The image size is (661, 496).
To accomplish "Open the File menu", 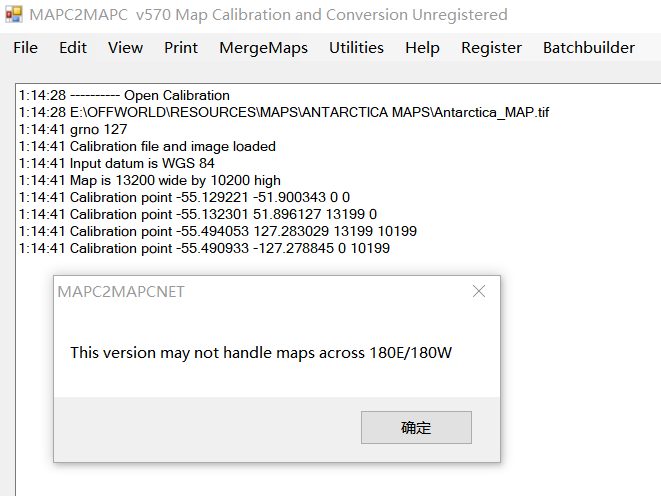I will [x=25, y=48].
